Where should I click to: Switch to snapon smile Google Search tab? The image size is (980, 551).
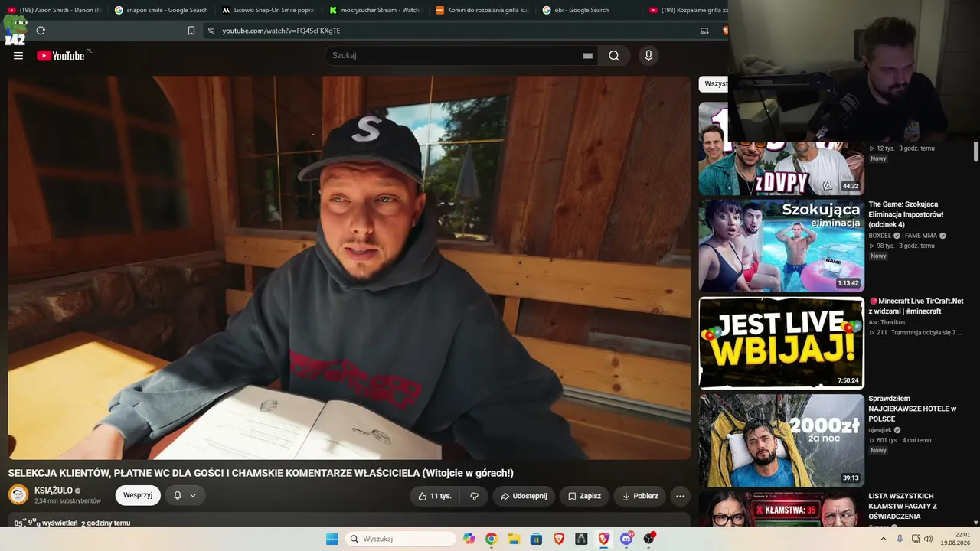pos(162,10)
